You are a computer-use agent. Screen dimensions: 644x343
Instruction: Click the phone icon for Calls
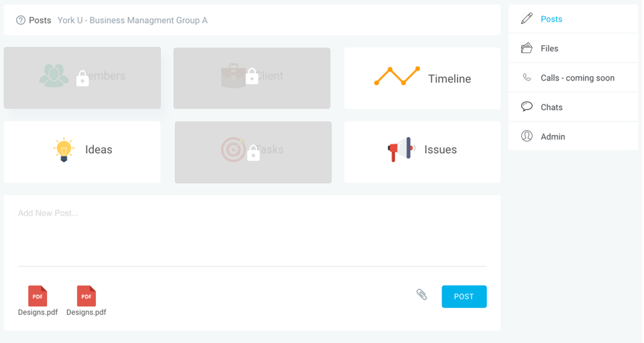tap(527, 78)
